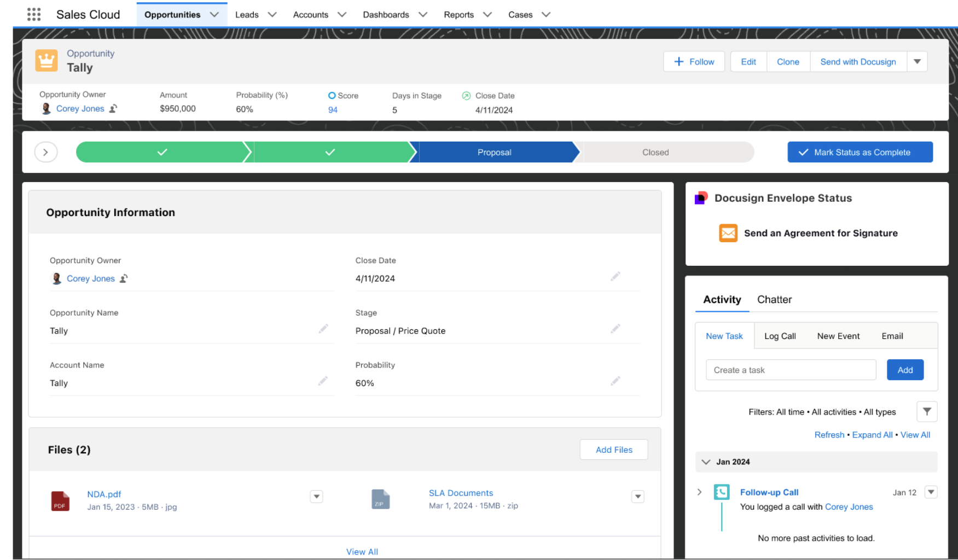Click View All activities link

pyautogui.click(x=915, y=435)
